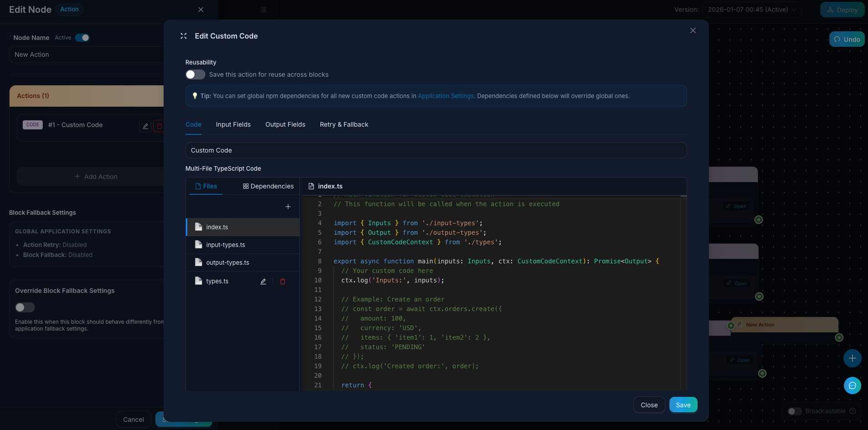Delete the types.ts file with the trash icon
This screenshot has height=430, width=868.
click(283, 282)
